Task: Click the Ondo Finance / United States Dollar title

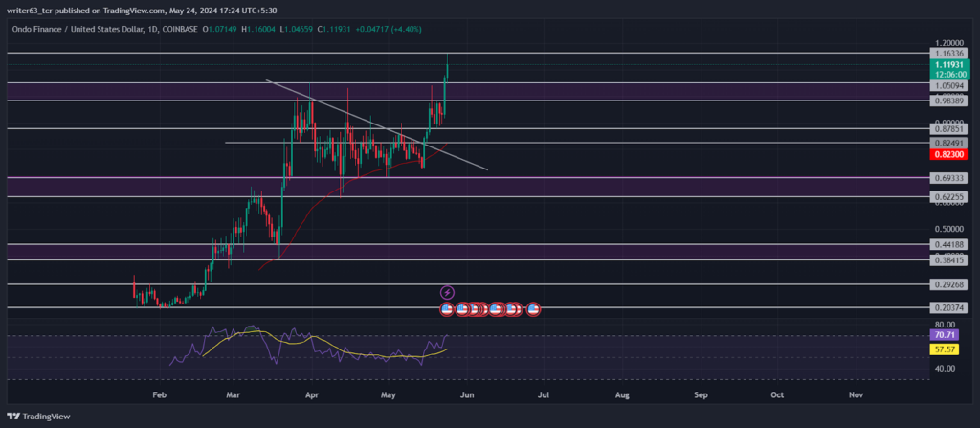Action: tap(76, 29)
